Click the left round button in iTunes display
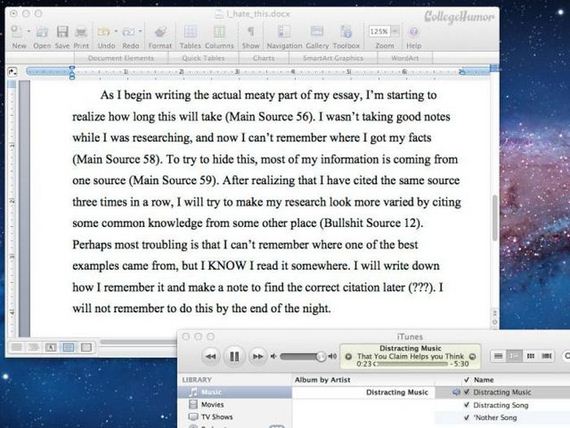The height and width of the screenshot is (428, 570). point(348,356)
